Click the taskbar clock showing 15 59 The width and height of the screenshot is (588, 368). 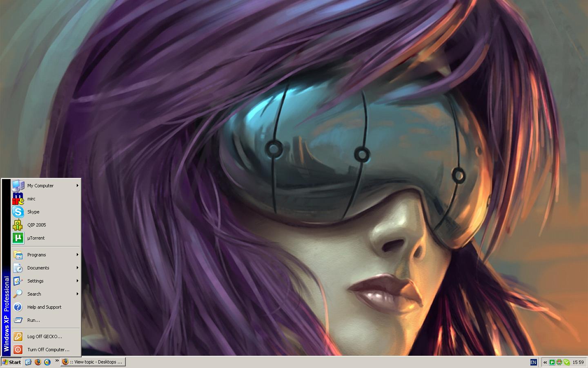578,362
